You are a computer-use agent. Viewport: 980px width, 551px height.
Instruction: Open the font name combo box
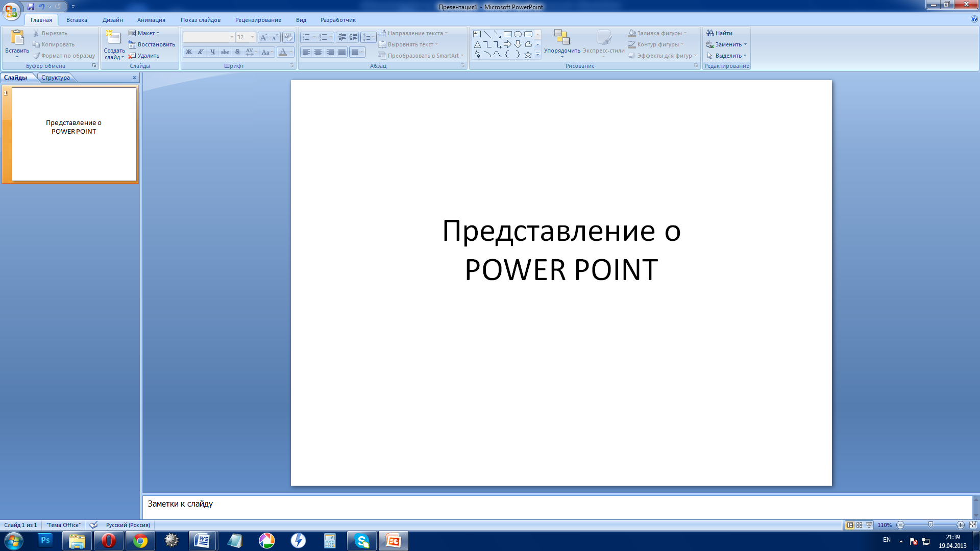209,37
